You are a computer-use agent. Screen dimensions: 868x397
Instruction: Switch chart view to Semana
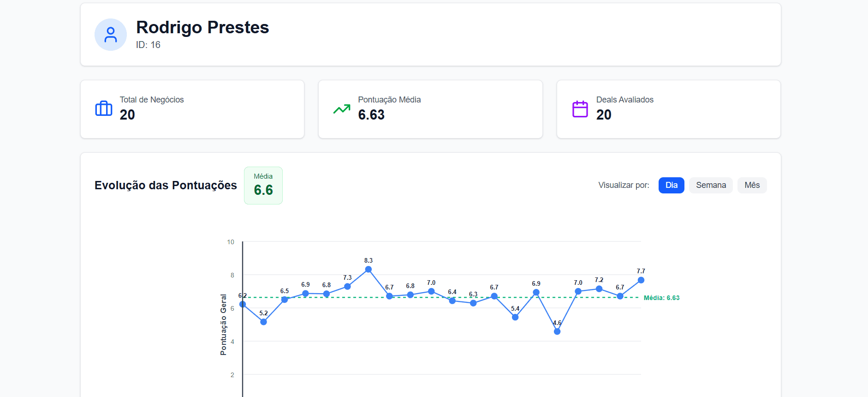pyautogui.click(x=711, y=185)
